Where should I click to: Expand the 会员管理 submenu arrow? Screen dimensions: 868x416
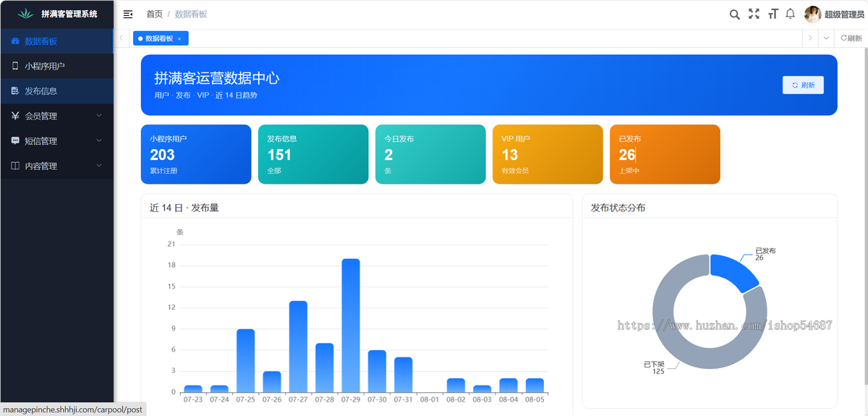pyautogui.click(x=99, y=116)
